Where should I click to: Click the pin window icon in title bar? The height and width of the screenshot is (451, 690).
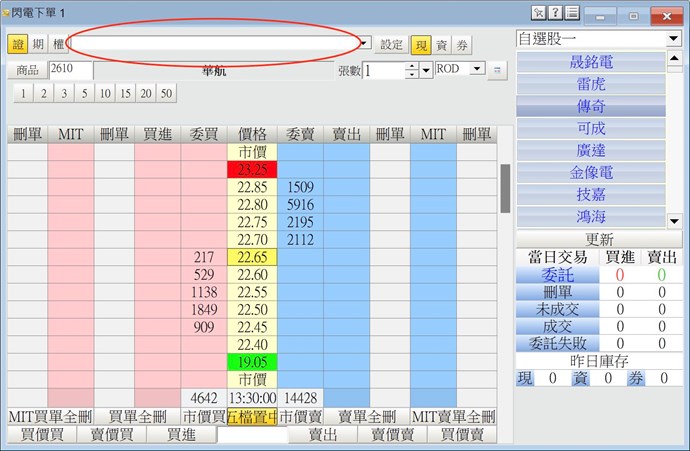point(538,13)
